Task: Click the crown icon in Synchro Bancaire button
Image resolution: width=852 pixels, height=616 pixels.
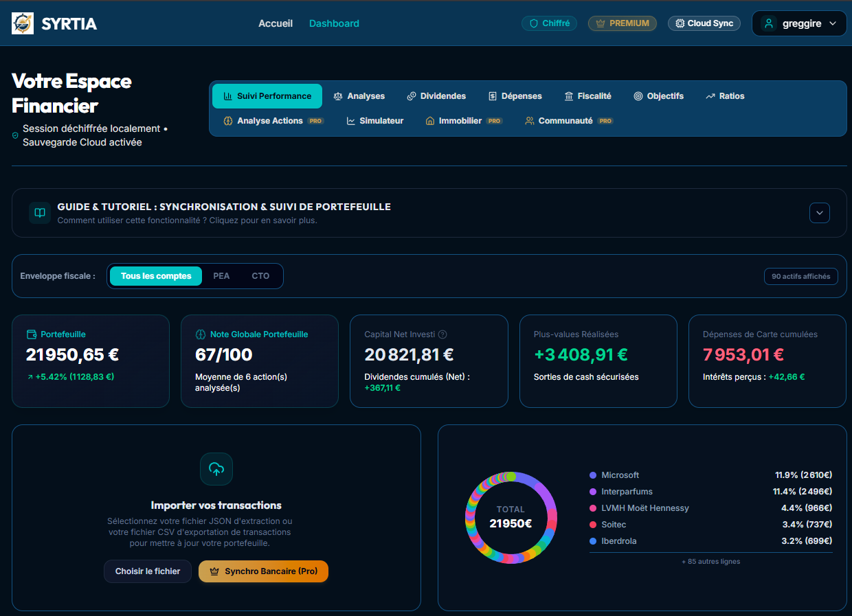Action: (214, 571)
